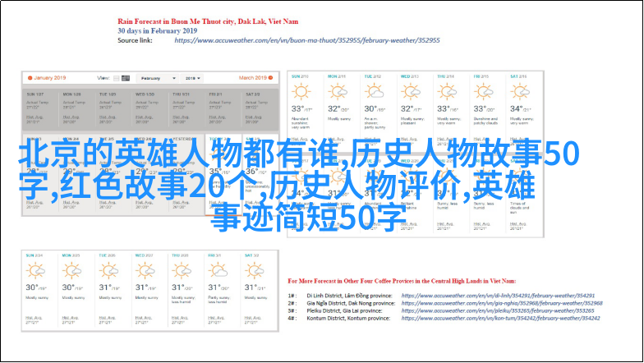Image resolution: width=644 pixels, height=363 pixels.
Task: Select the SUN 1/27 day cell
Action: 41,109
